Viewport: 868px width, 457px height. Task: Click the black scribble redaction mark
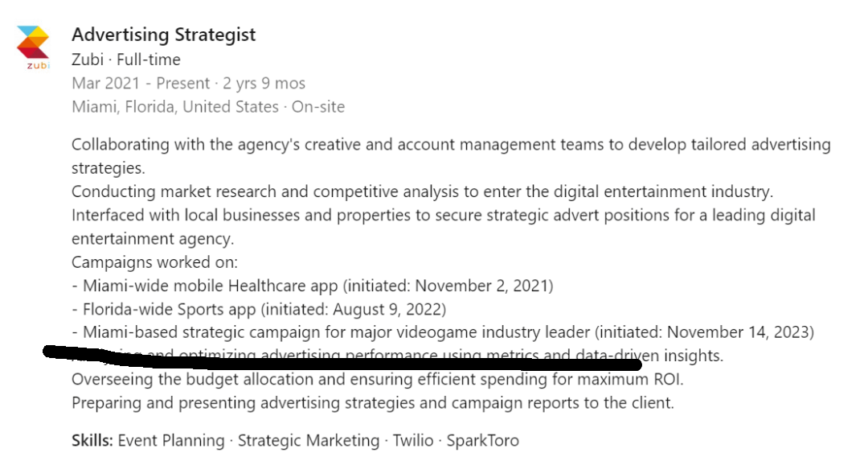[342, 358]
